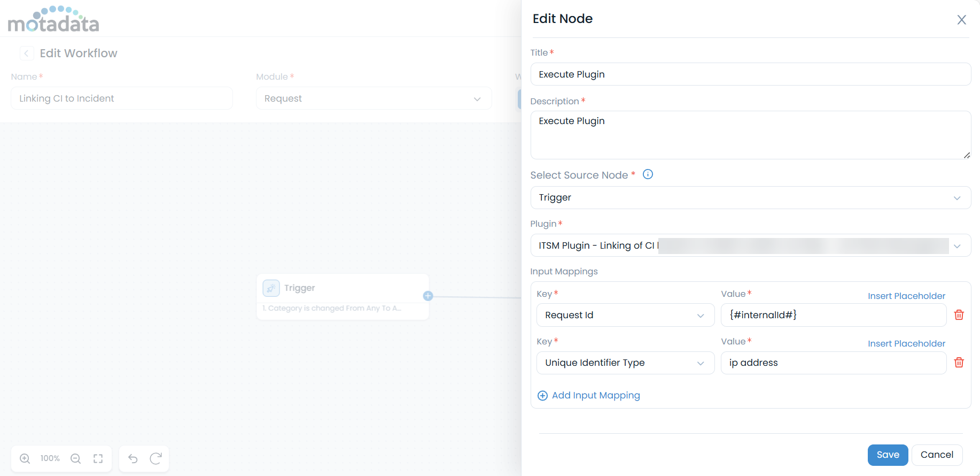Cancel editing the node
The height and width of the screenshot is (476, 980).
click(936, 455)
